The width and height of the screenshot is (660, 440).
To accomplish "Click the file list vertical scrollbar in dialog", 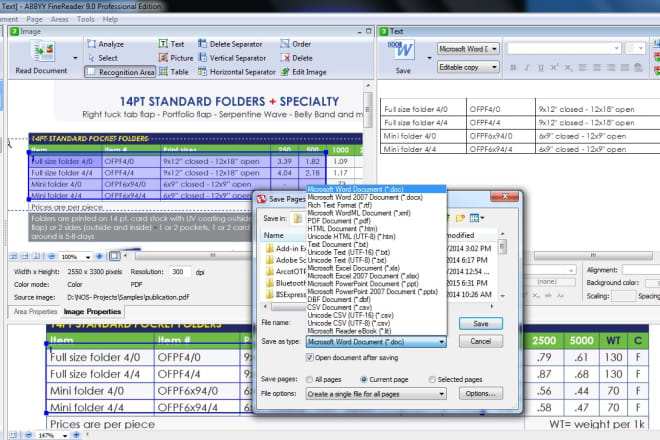I will (x=502, y=265).
